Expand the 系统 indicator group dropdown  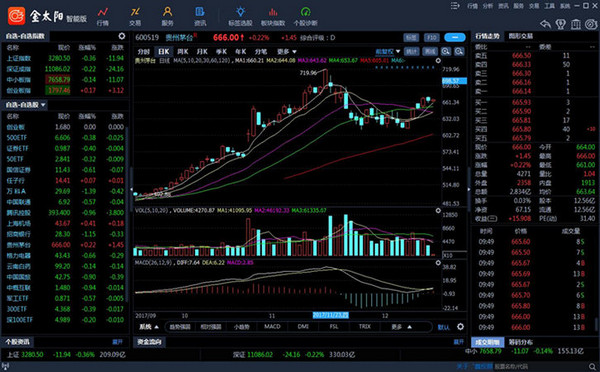(x=149, y=327)
